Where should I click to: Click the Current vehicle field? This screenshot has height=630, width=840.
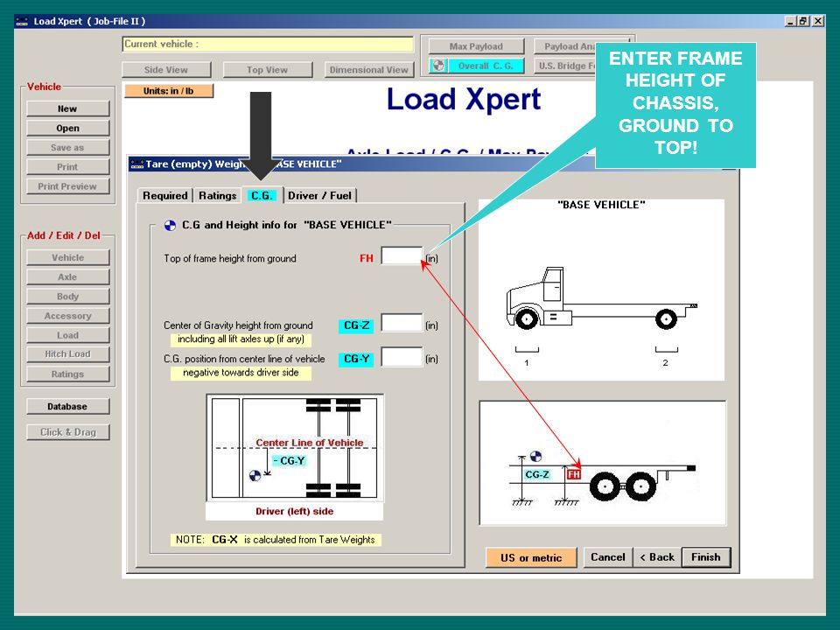pyautogui.click(x=268, y=45)
